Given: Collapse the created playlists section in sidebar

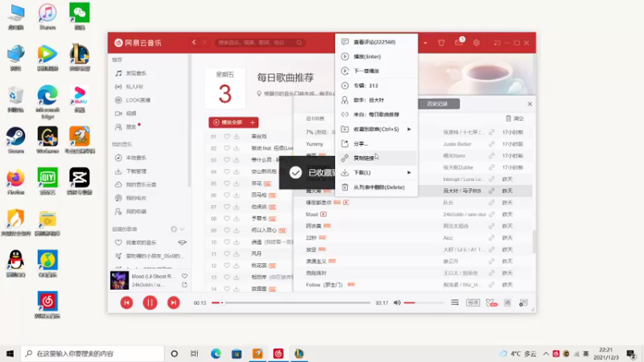Looking at the screenshot, I should point(183,229).
